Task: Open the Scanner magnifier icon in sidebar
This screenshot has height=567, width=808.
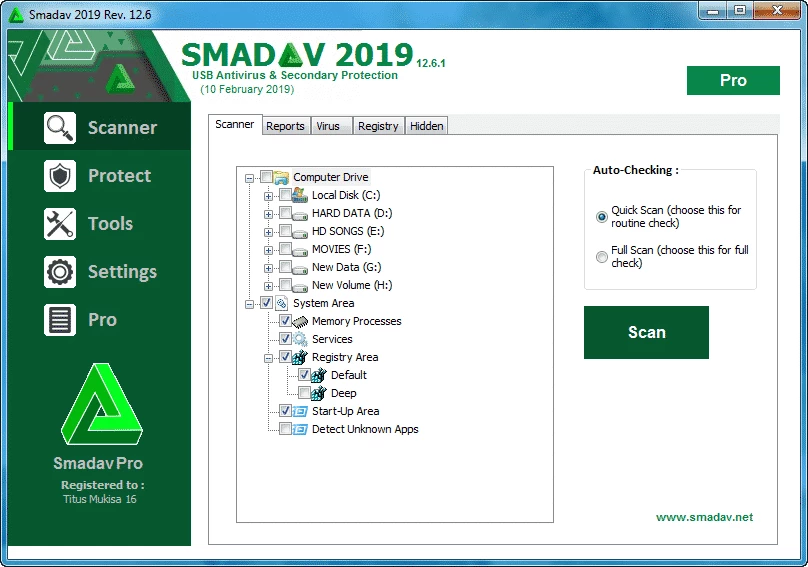Action: [x=60, y=128]
